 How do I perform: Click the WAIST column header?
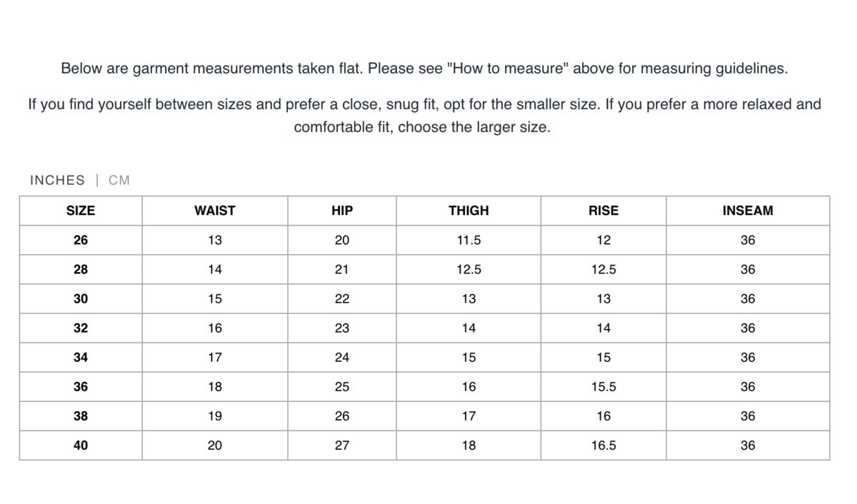214,211
